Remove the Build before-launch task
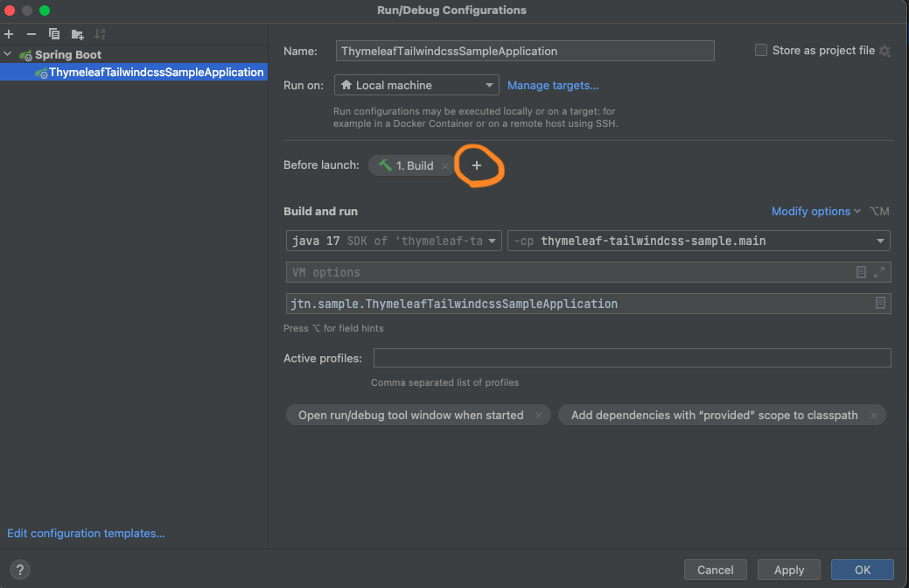Viewport: 909px width, 588px height. 444,165
